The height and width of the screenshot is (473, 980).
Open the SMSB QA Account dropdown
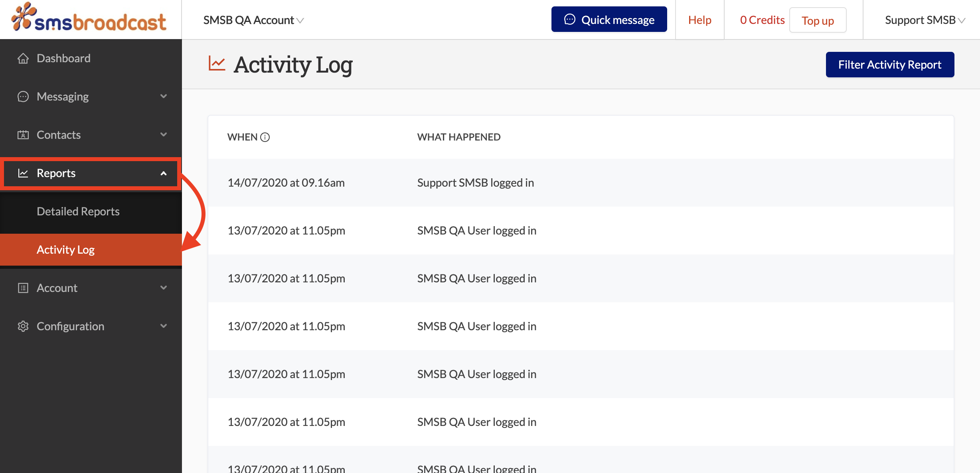[x=253, y=20]
